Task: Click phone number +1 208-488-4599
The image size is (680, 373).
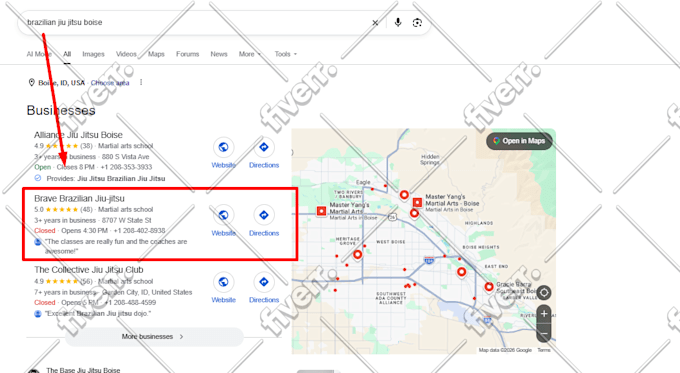Action: (130, 303)
